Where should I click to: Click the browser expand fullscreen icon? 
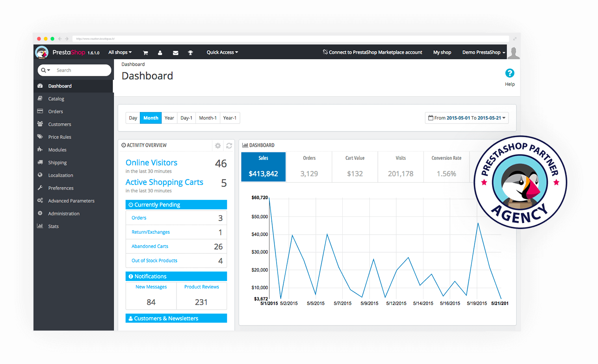(514, 39)
